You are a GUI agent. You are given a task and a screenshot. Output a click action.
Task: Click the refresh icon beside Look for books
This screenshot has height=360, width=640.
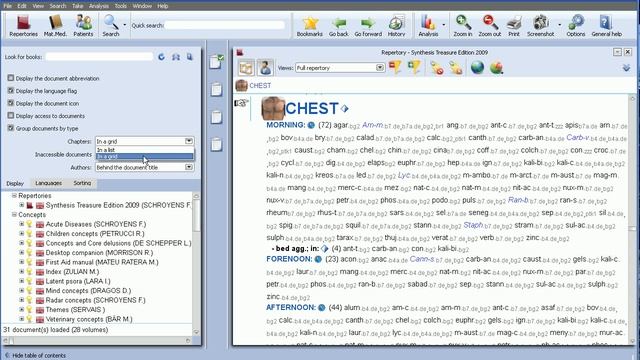click(x=162, y=57)
